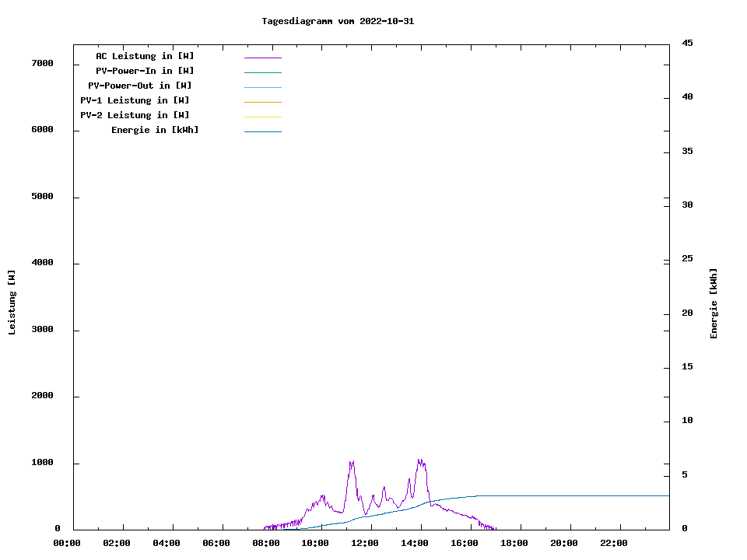Select the 'PV-2 Leistung in [W]' legend label

135,115
